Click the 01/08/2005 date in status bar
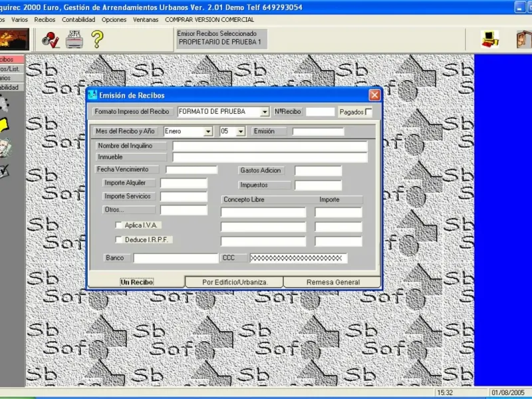 click(508, 392)
